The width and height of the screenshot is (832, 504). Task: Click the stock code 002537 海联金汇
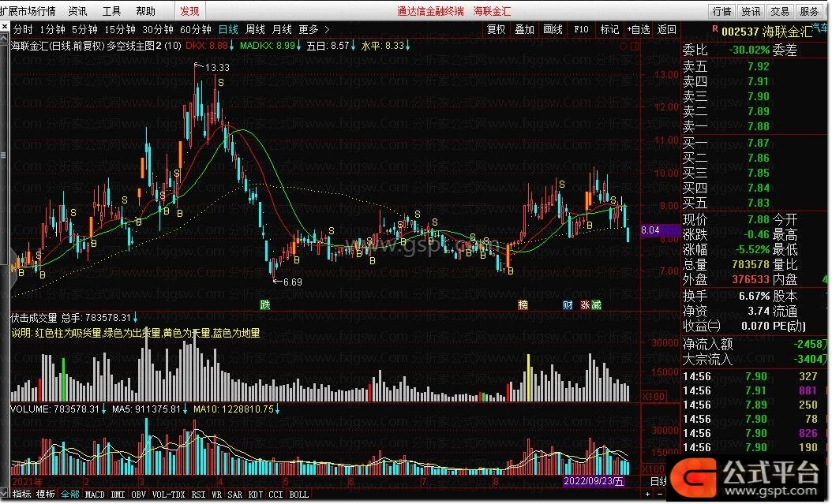click(766, 32)
